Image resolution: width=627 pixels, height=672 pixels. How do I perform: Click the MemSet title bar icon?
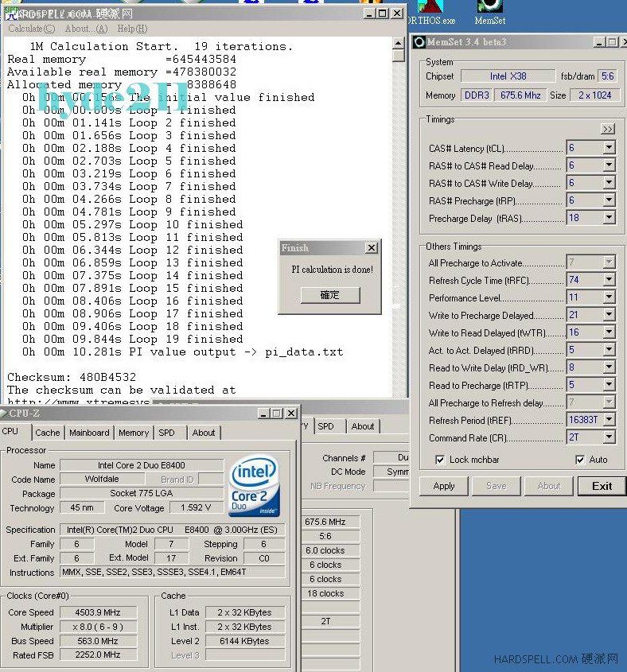point(419,42)
